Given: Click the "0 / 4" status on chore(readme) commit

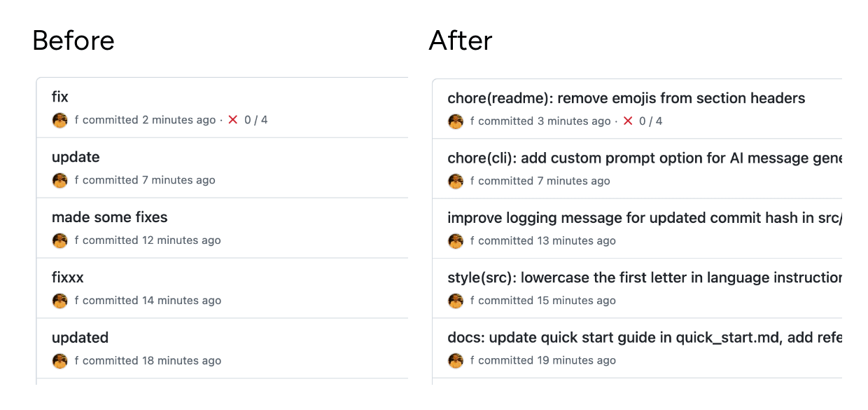Looking at the screenshot, I should pyautogui.click(x=652, y=121).
